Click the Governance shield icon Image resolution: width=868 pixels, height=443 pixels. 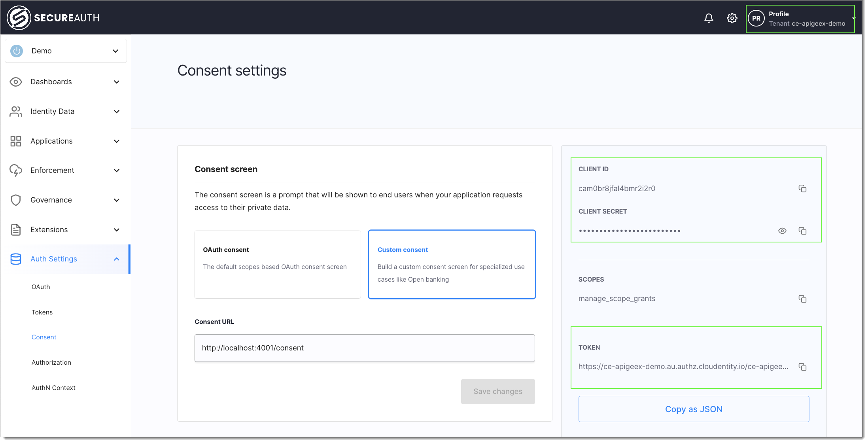coord(16,200)
